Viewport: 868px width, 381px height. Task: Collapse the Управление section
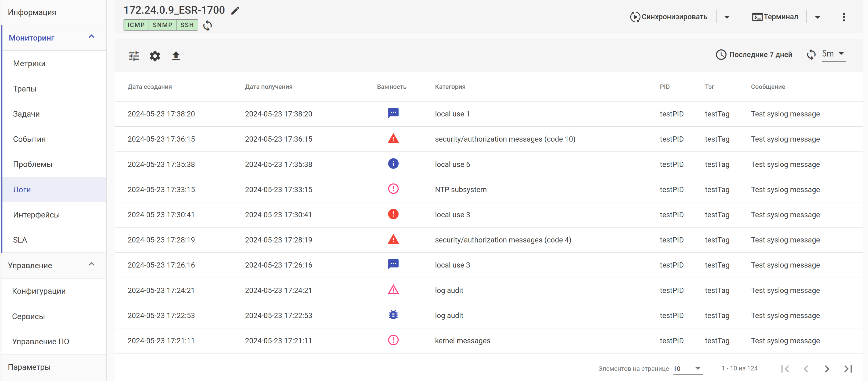pyautogui.click(x=91, y=264)
